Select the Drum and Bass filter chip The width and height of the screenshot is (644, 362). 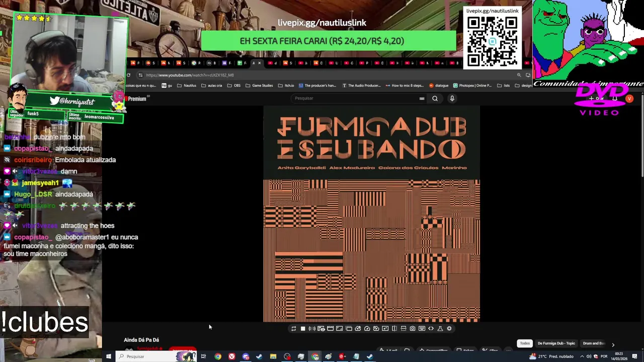[594, 343]
